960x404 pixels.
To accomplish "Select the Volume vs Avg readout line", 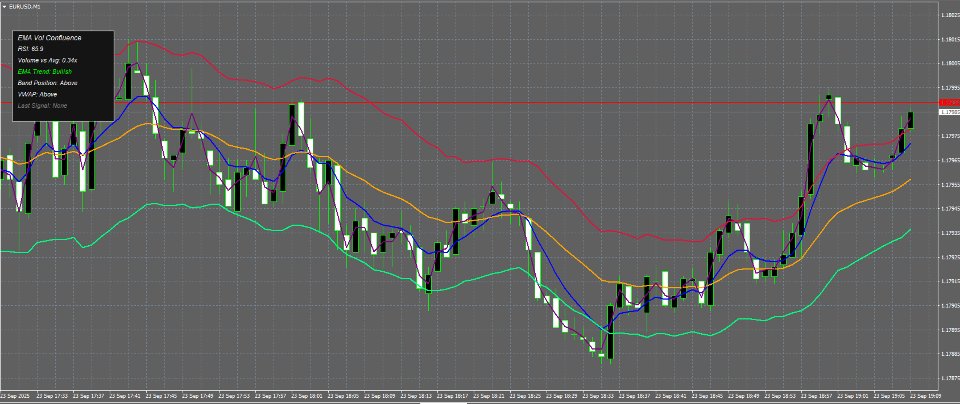I will (48, 60).
